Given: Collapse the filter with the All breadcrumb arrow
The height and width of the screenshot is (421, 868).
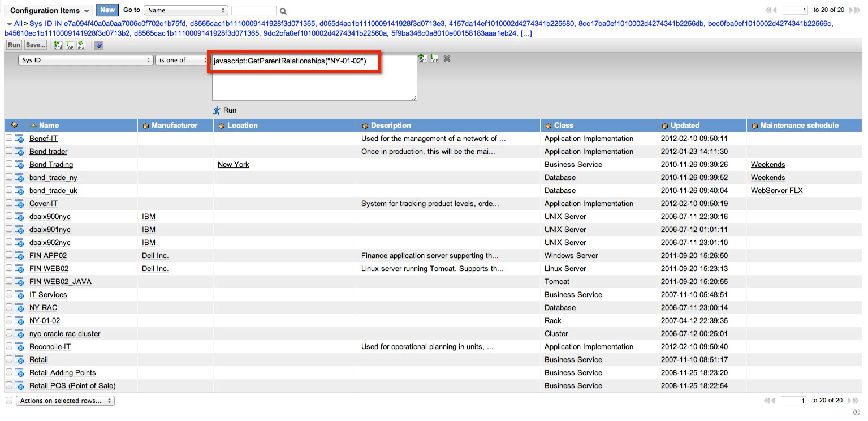Looking at the screenshot, I should [x=9, y=24].
